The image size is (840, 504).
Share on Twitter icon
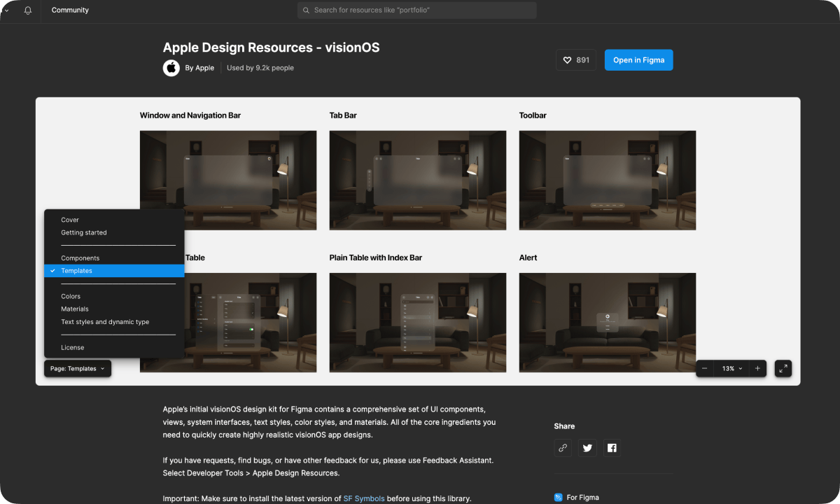pos(587,448)
